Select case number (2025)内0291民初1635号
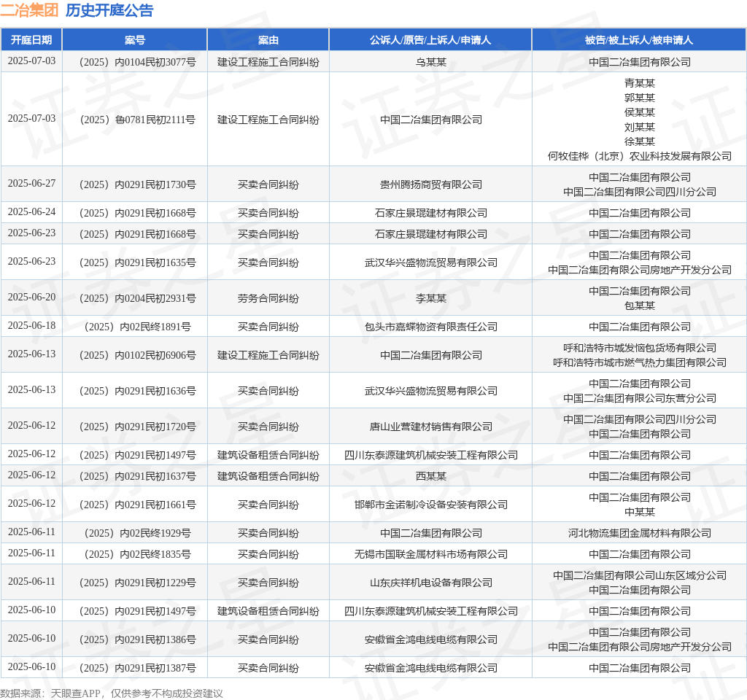Viewport: 747px width, 700px height. tap(135, 262)
